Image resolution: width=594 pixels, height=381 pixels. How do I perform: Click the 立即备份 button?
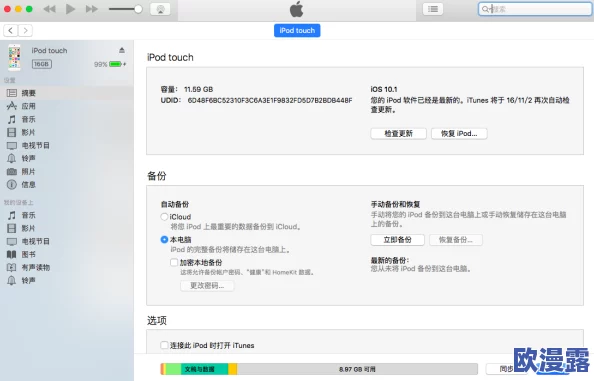point(397,240)
